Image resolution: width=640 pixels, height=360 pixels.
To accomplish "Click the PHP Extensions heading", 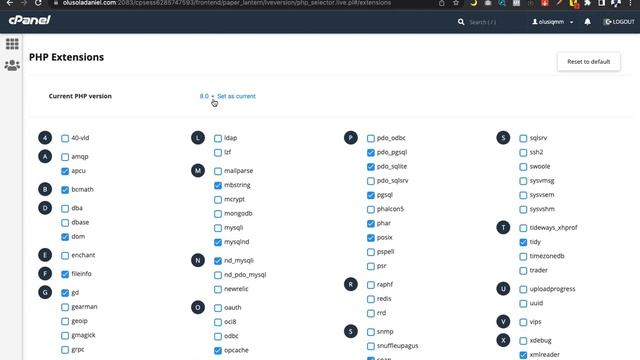I will click(67, 57).
